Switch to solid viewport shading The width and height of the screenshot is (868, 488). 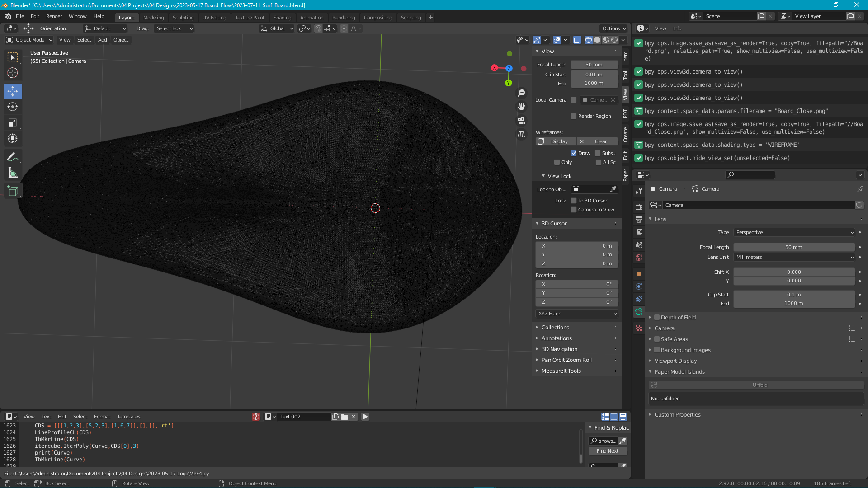597,40
